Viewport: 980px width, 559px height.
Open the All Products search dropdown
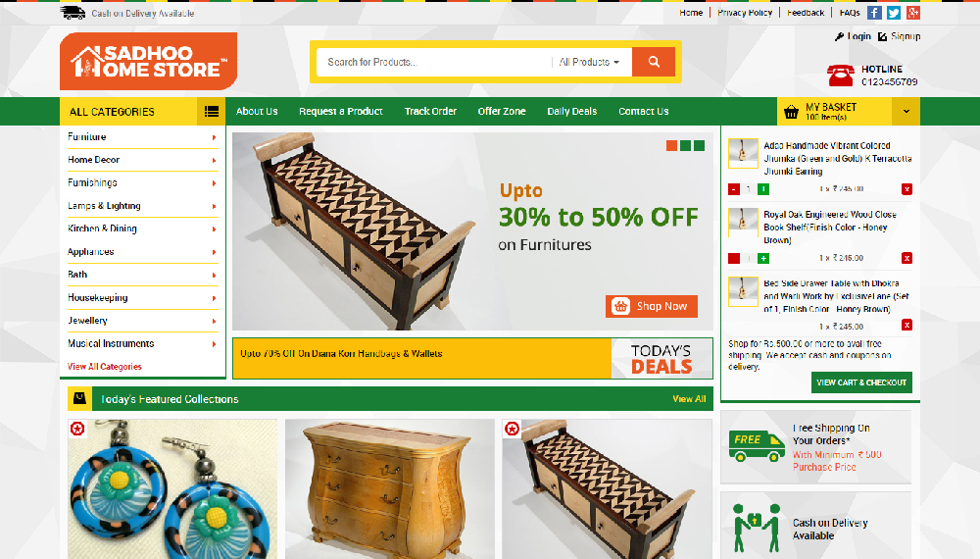(589, 62)
